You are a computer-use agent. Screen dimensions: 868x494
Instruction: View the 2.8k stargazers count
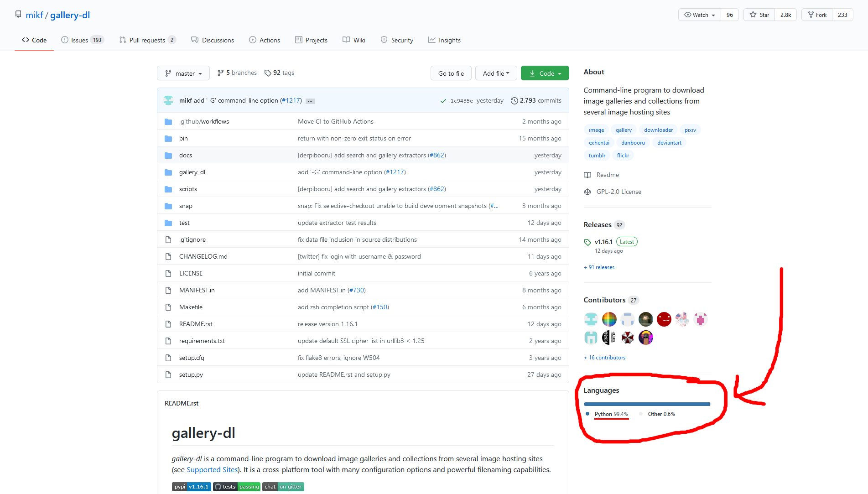[785, 15]
